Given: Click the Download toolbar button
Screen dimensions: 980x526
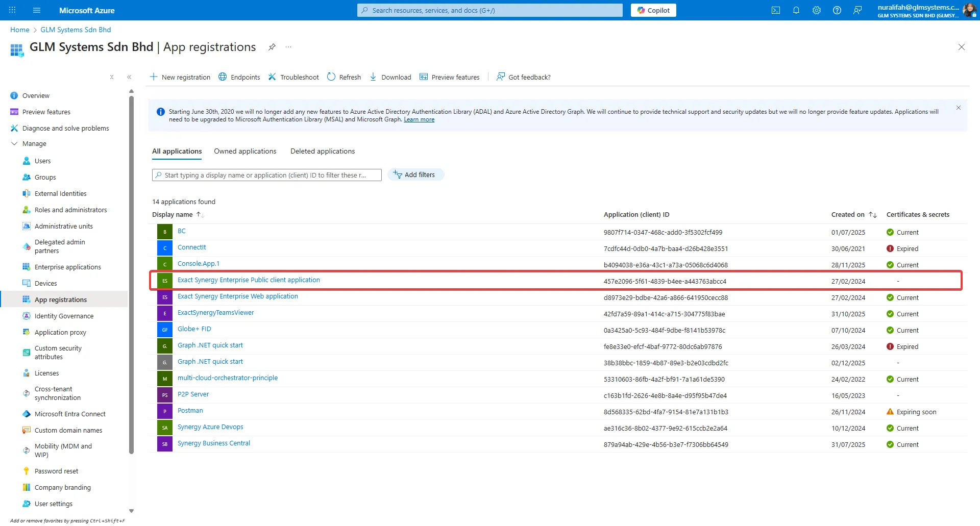Looking at the screenshot, I should pyautogui.click(x=390, y=77).
